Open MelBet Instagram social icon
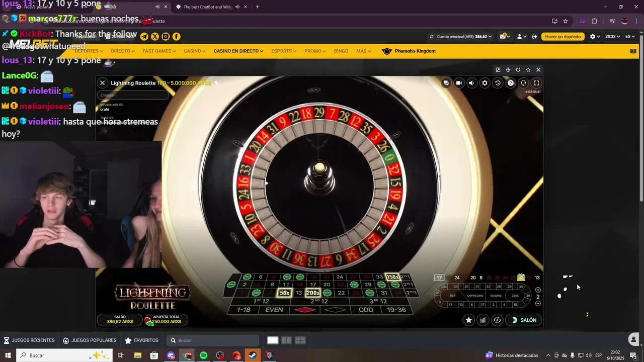Screen dimensions: 644x362 click(x=166, y=36)
